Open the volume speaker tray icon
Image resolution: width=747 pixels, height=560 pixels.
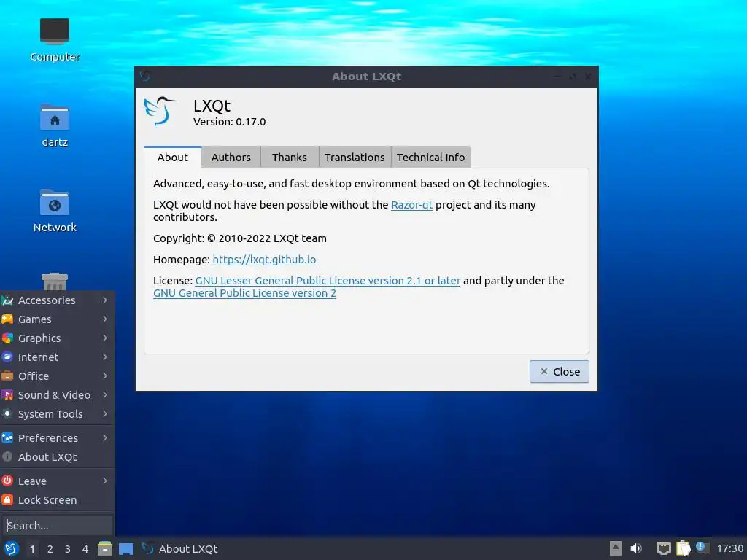(x=636, y=548)
